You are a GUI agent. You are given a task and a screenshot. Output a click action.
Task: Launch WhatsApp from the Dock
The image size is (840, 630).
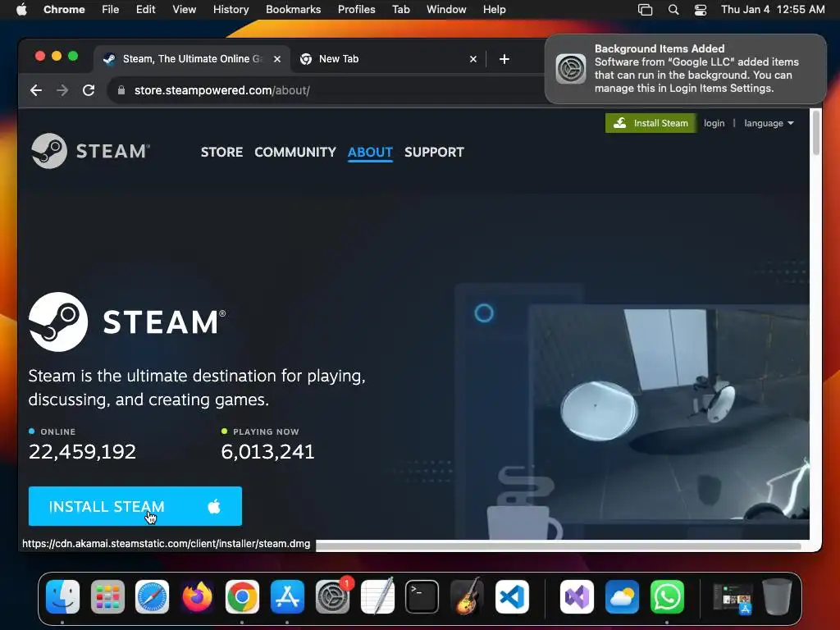coord(667,597)
